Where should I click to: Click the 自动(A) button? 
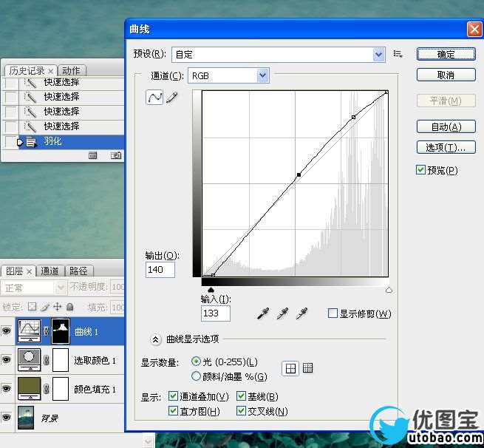(x=446, y=126)
